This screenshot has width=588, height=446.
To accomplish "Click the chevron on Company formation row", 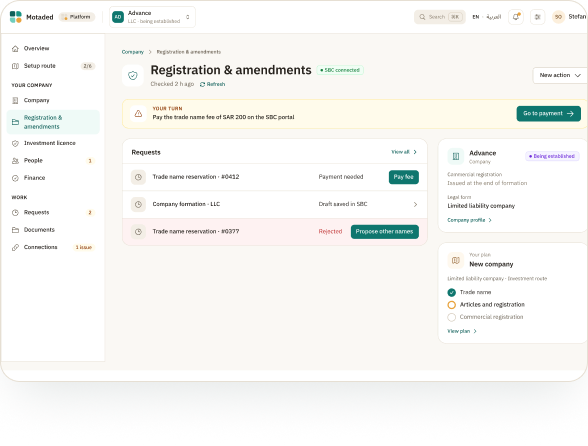I will [415, 204].
